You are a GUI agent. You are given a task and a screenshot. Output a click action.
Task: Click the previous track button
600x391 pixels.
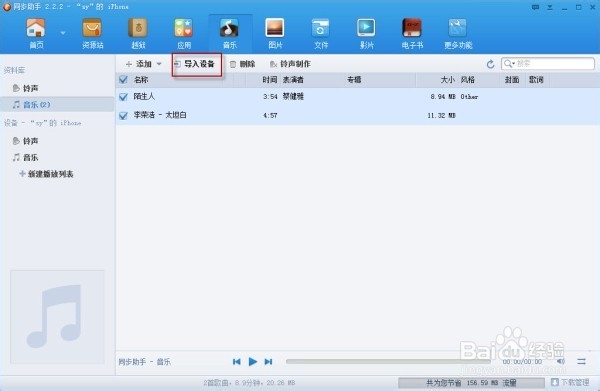[236, 362]
